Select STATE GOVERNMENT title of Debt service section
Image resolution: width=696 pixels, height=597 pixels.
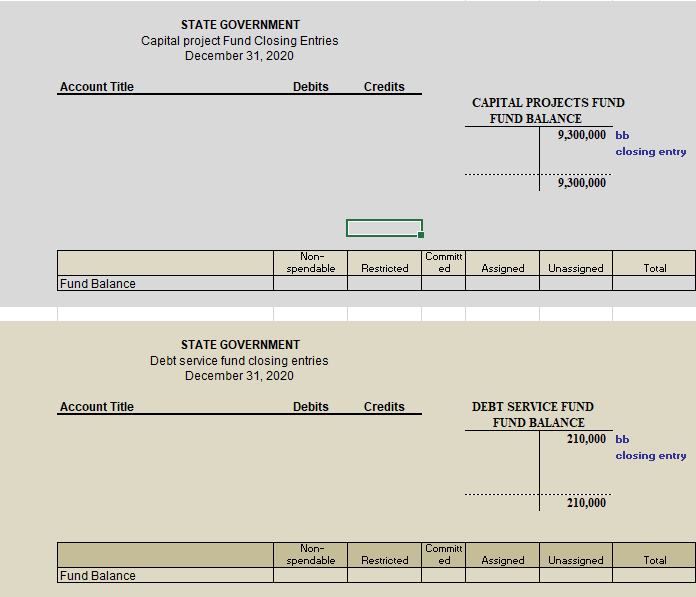coord(240,344)
